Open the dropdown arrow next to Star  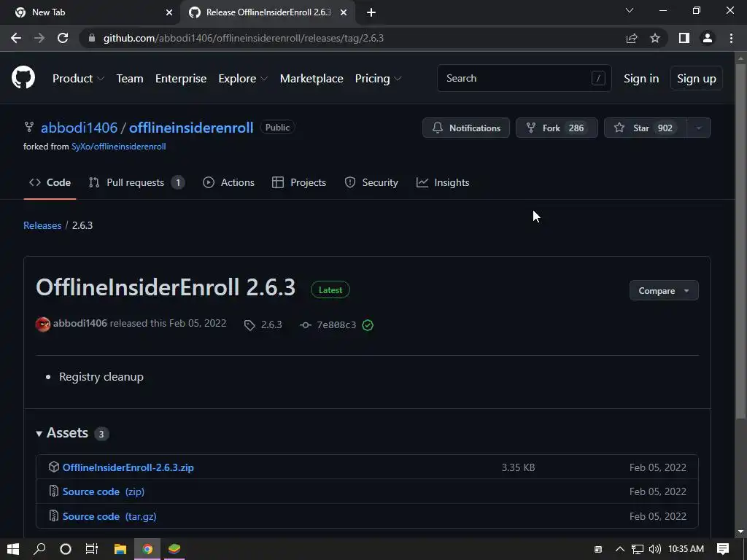point(699,128)
